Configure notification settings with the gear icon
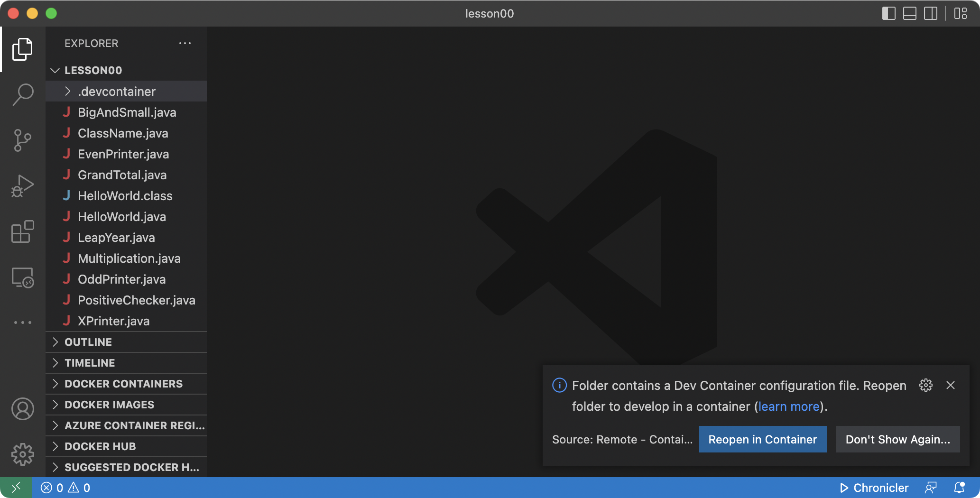 point(926,385)
